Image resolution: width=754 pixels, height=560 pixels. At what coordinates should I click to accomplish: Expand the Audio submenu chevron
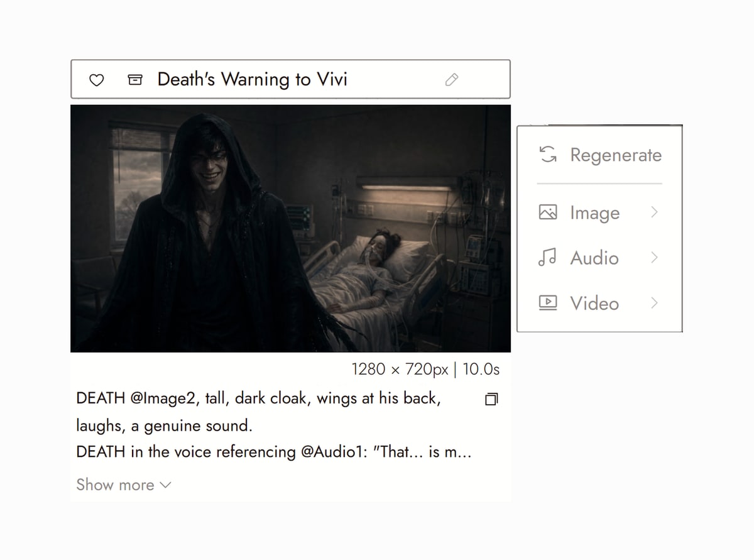pos(654,258)
